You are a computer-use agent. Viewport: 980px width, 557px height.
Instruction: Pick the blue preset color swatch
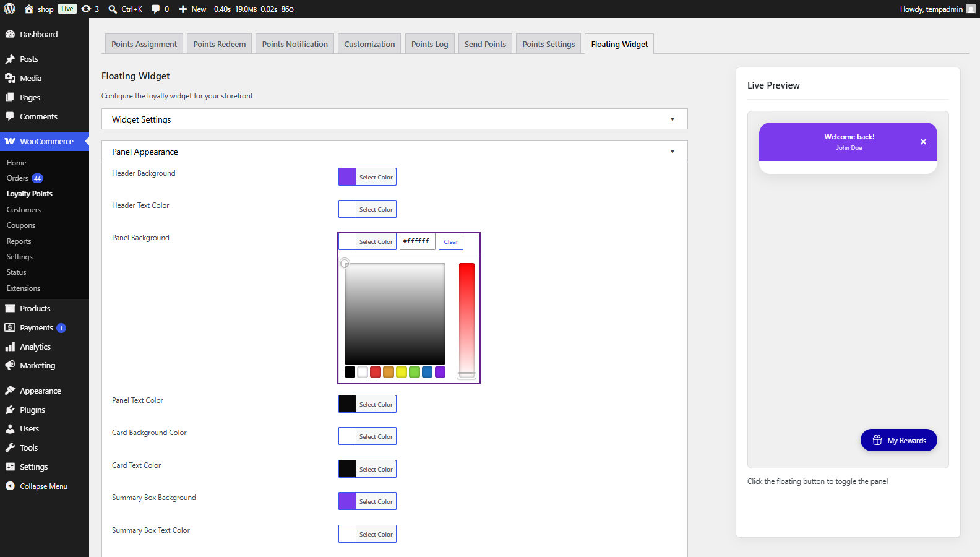428,372
